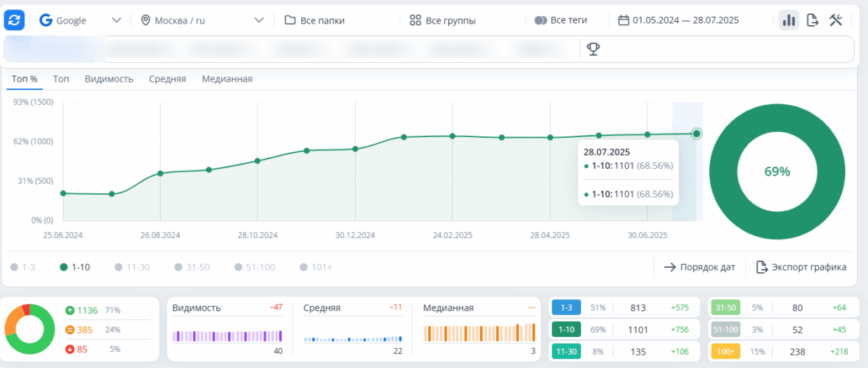
Task: Open the tools wrench icon
Action: 836,20
